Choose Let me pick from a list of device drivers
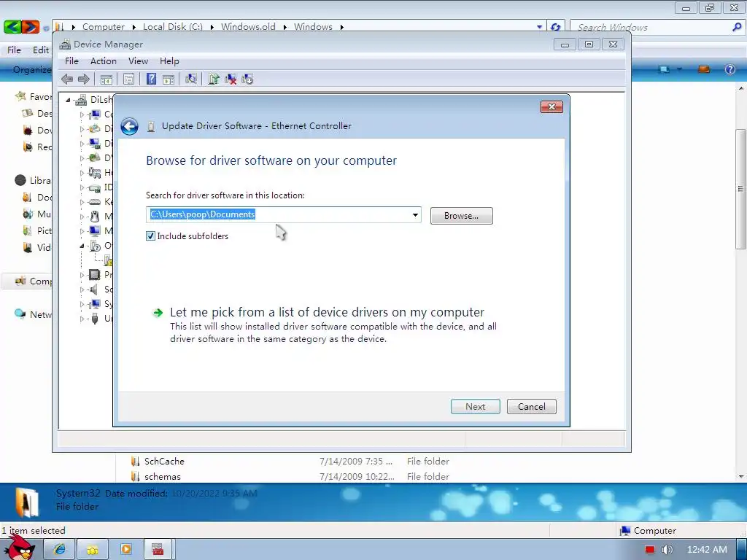Viewport: 747px width, 560px height. 327,312
